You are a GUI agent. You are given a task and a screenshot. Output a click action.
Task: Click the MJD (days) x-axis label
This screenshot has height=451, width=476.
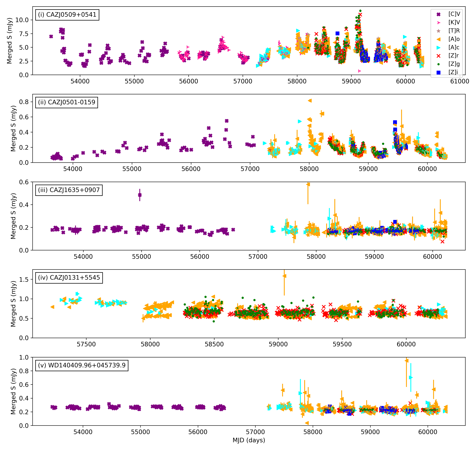pos(249,440)
